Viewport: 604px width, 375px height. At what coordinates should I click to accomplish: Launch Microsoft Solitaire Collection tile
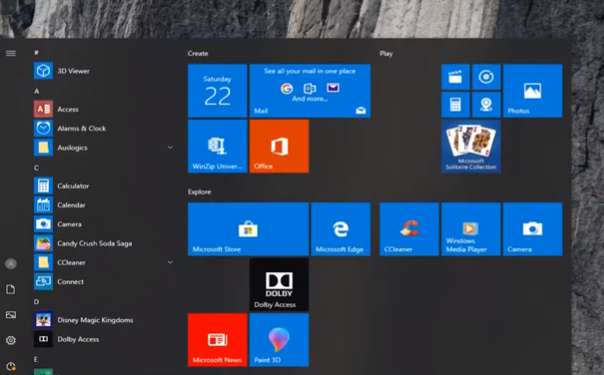(x=471, y=146)
